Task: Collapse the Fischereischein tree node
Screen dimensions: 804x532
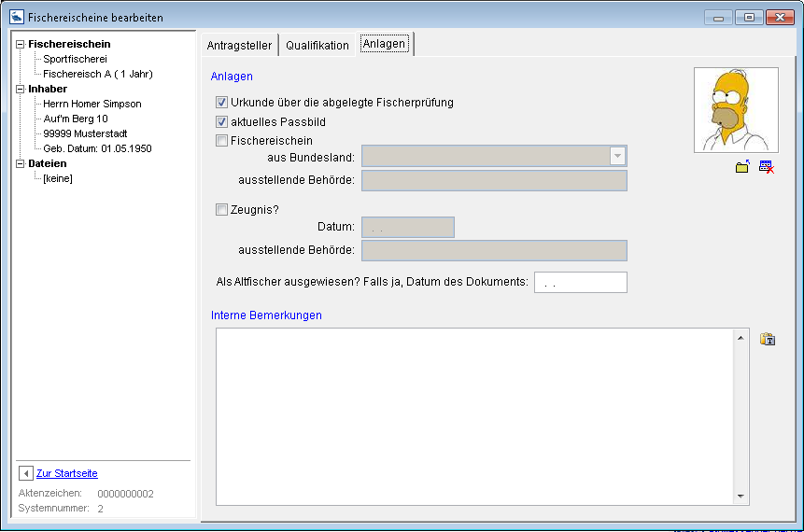Action: tap(21, 44)
